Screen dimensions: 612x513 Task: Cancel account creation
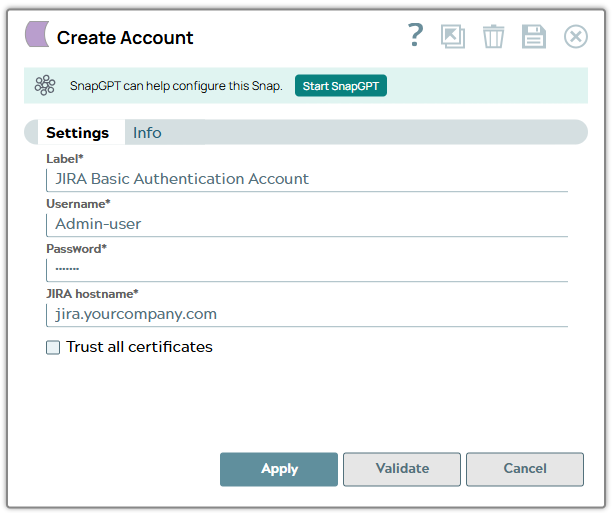point(525,469)
